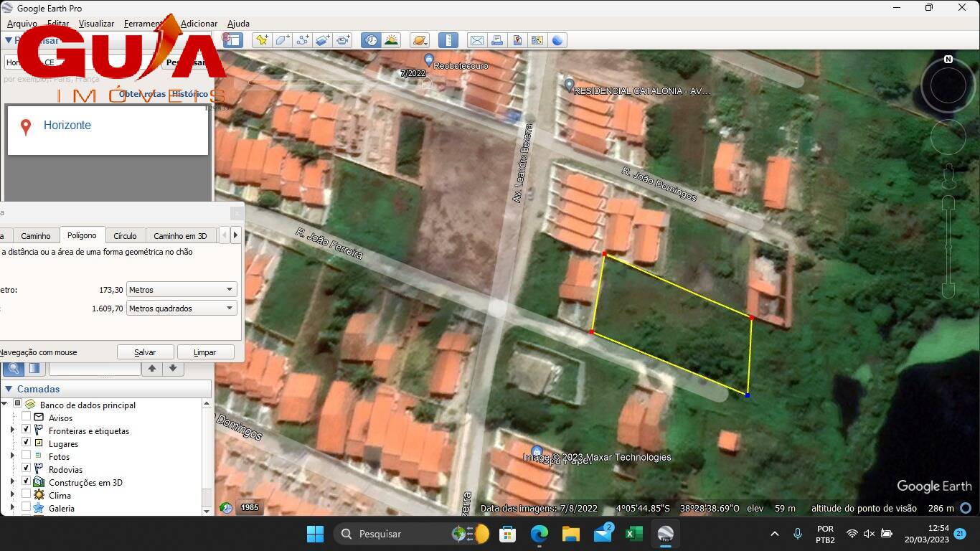Open the Metros quadrados area units dropdown
Screen dimensions: 980x551
tap(180, 309)
